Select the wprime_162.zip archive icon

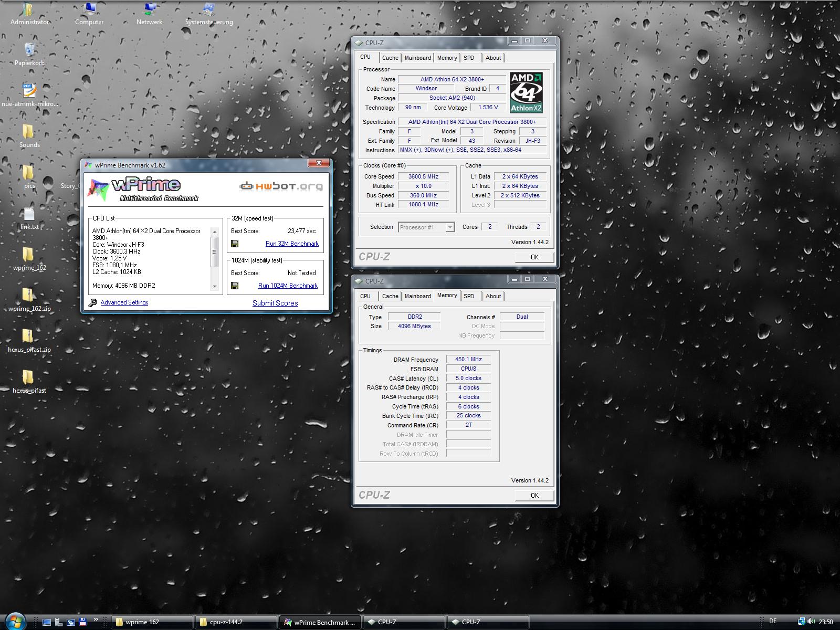point(29,300)
